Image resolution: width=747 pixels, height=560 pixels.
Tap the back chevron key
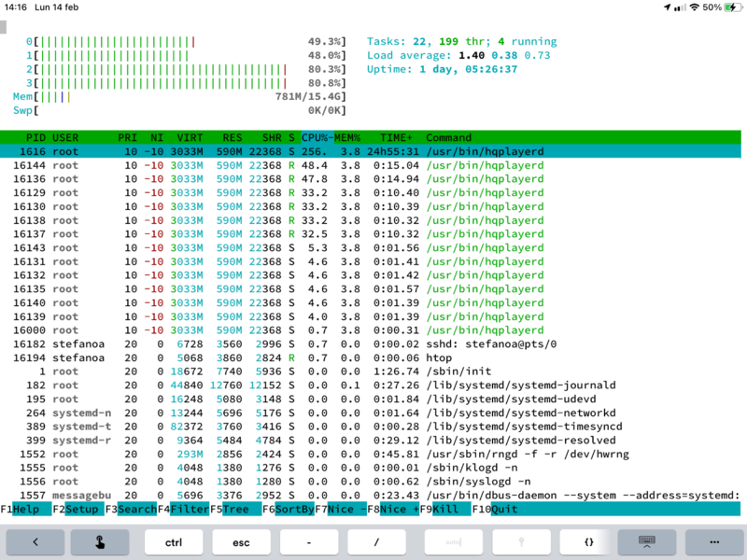point(35,541)
